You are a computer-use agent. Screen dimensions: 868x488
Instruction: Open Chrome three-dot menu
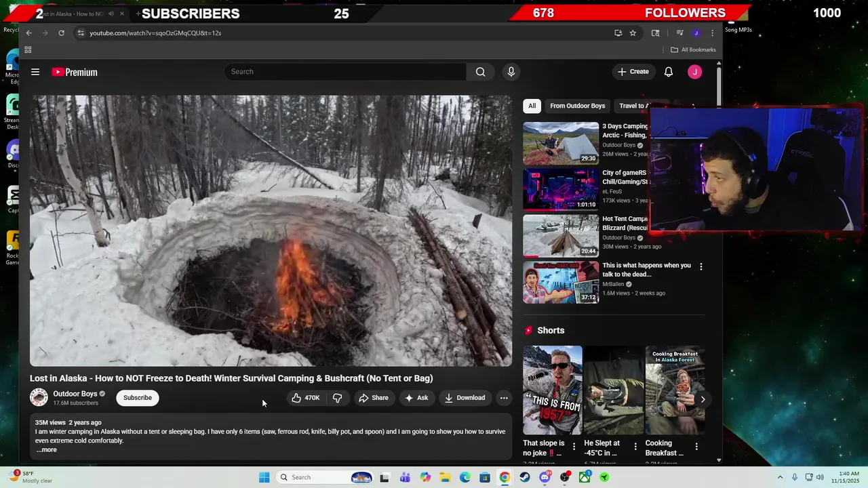pyautogui.click(x=712, y=33)
